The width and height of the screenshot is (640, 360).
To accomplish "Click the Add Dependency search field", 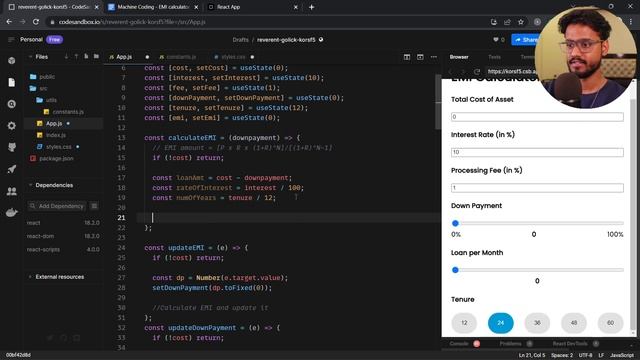I will tap(58, 206).
